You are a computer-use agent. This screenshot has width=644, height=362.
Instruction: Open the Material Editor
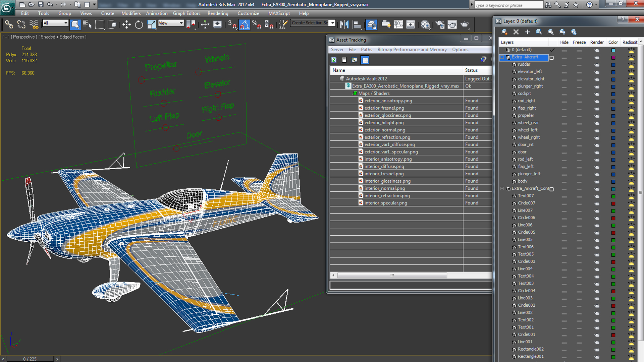[x=425, y=24]
